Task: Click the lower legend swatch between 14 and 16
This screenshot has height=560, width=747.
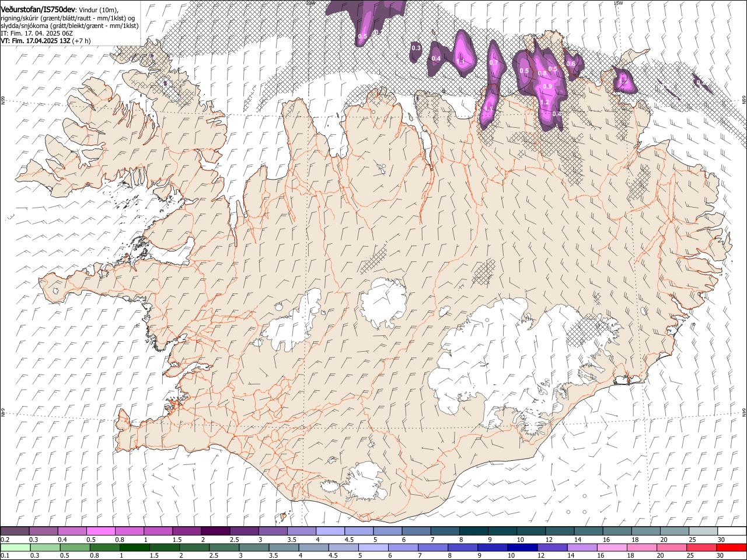Action: point(581,548)
